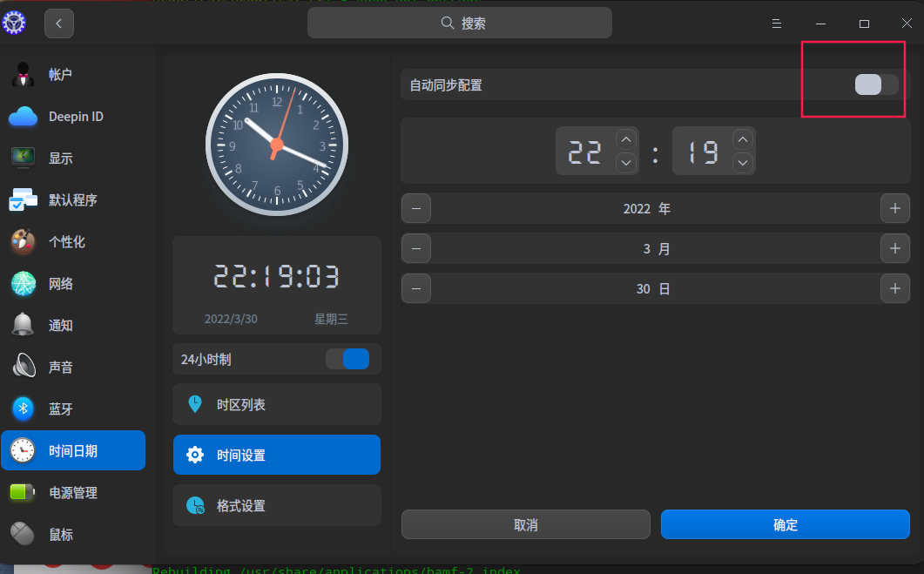Click the 搜索 search field
This screenshot has width=924, height=574.
pyautogui.click(x=459, y=23)
